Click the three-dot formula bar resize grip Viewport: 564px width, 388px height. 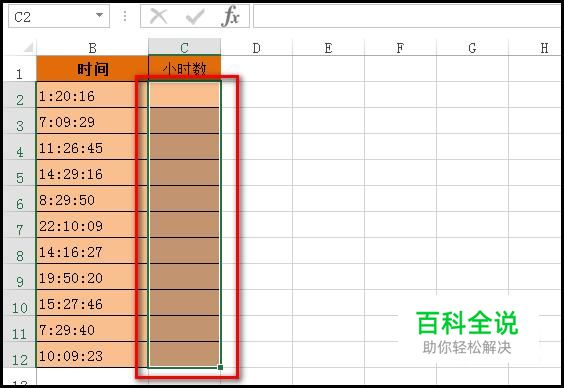coord(125,16)
